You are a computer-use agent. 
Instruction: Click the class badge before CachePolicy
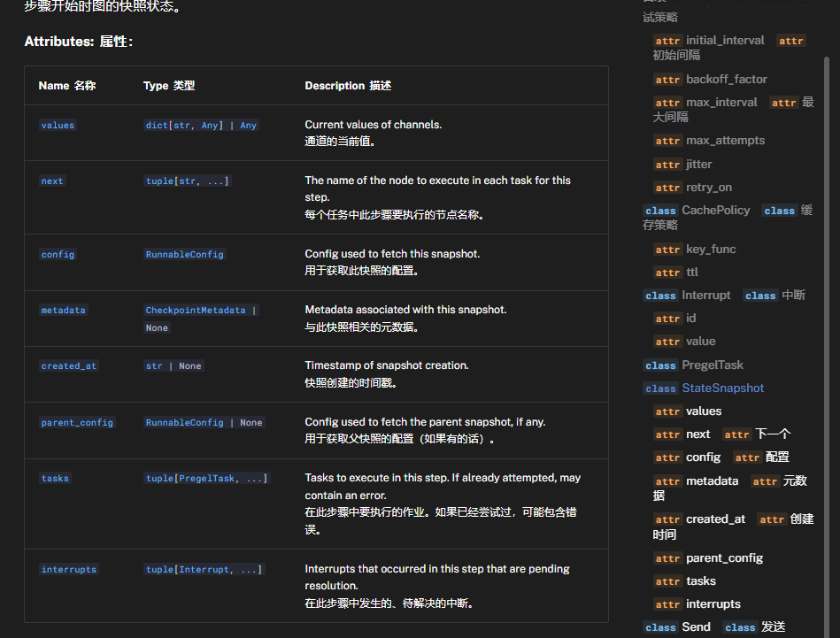(660, 211)
